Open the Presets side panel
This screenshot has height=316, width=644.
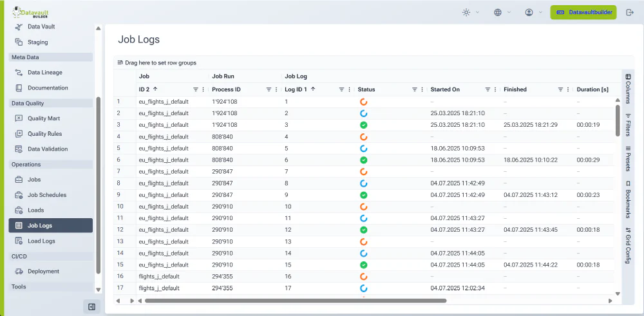(628, 158)
